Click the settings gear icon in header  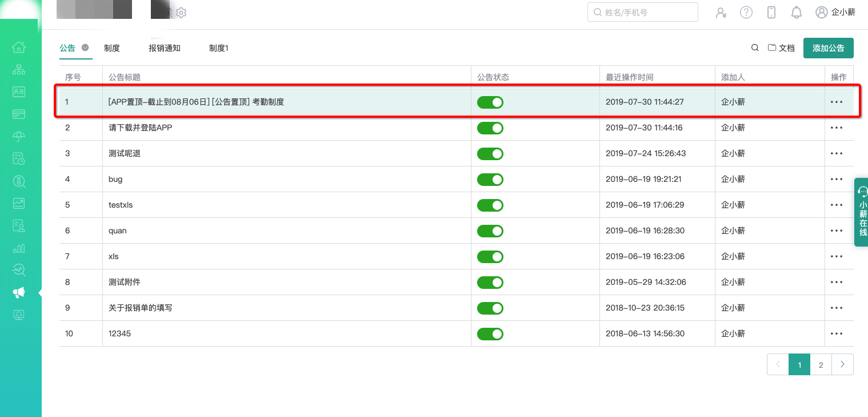pos(181,13)
